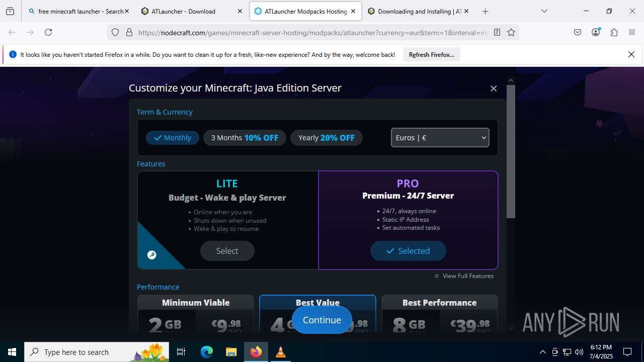Open Save to Pocket icon
The image size is (644, 362).
coord(578,32)
